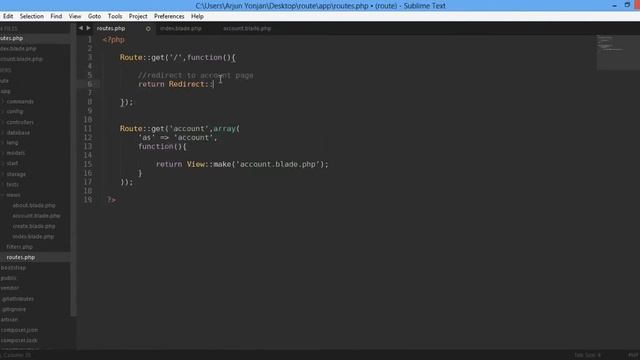Open the Goto menu

point(94,16)
